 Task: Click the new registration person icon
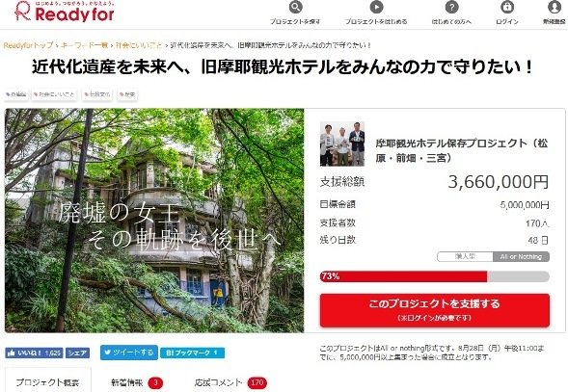(x=554, y=7)
